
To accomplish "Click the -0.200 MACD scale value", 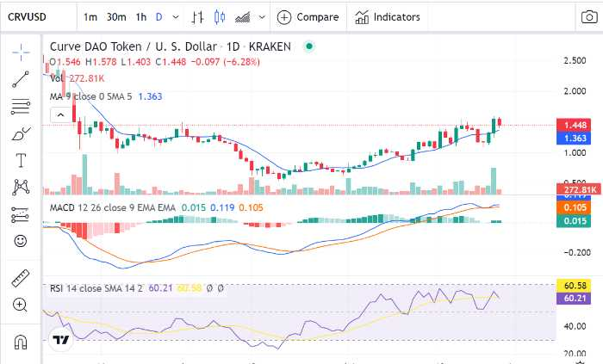I will pos(577,253).
